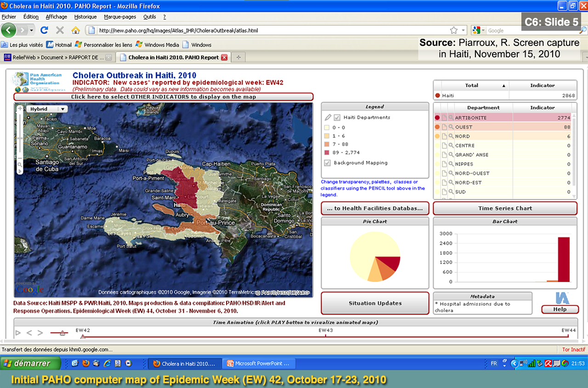
Task: Uncheck the Haiti Departments layer checkbox
Action: (337, 118)
